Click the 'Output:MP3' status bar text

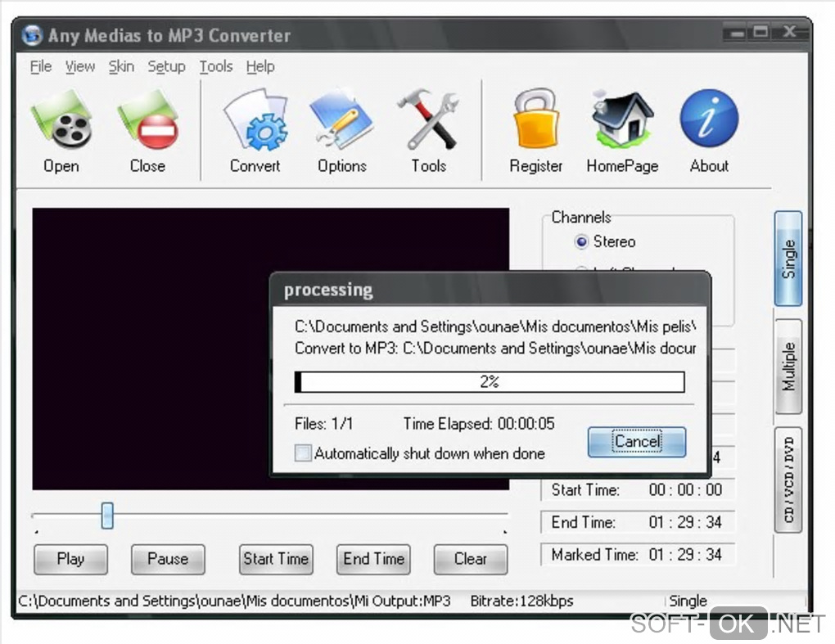coord(411,601)
